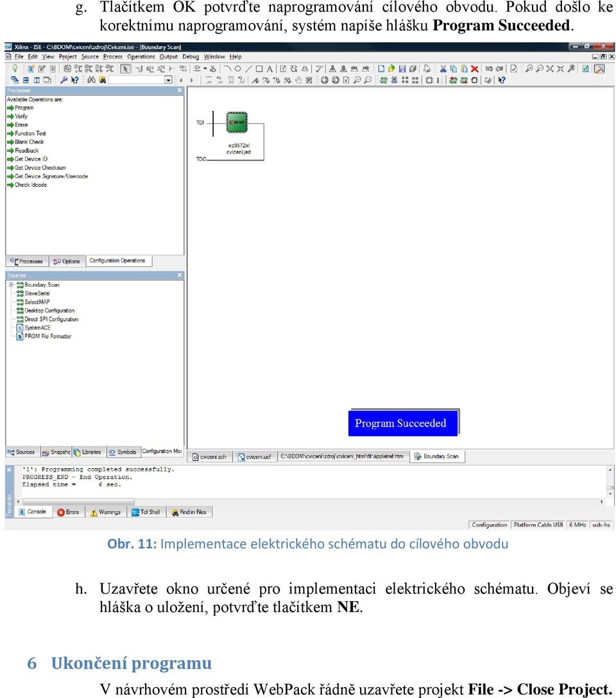Click the xc9572xl chip in Boundary Scan view

click(x=237, y=123)
